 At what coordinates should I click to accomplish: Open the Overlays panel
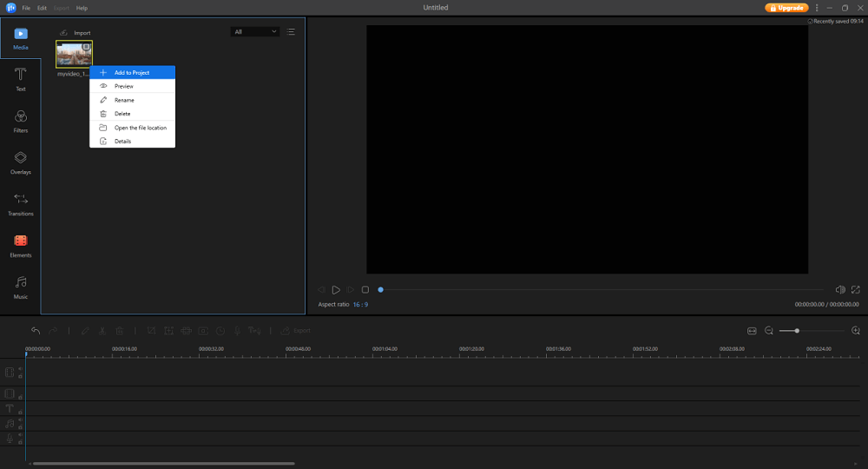tap(20, 162)
